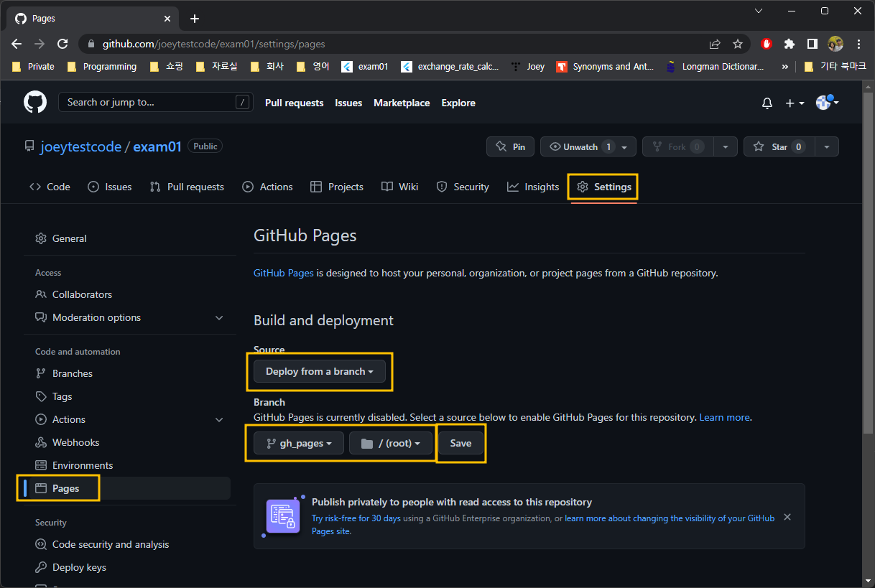Dismiss the Publish privately banner
This screenshot has height=588, width=875.
tap(787, 517)
